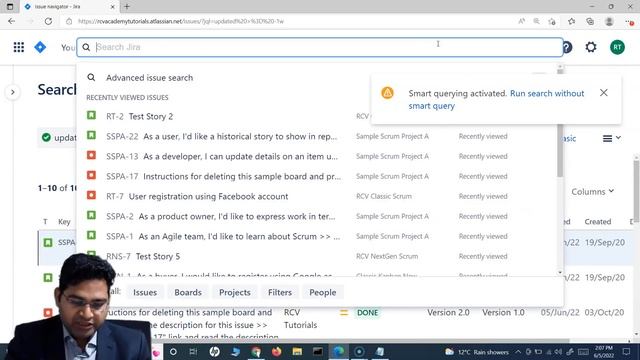This screenshot has width=640, height=360.
Task: Filter search by Projects
Action: pyautogui.click(x=235, y=292)
